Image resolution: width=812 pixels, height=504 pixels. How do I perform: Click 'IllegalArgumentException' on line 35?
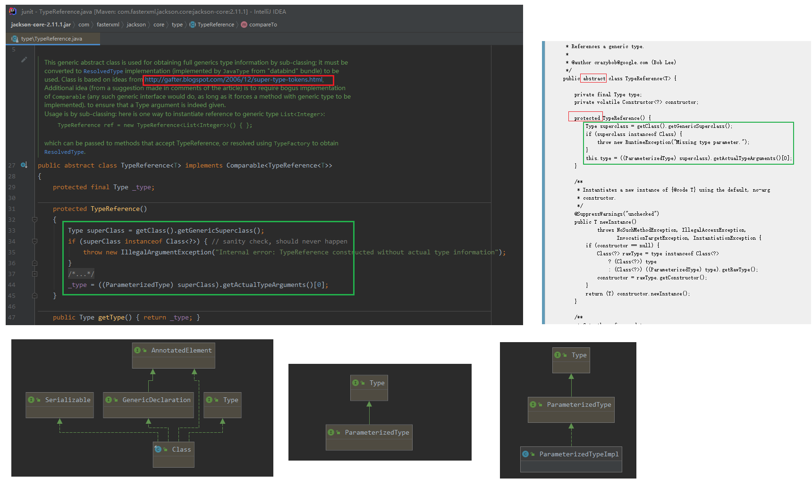166,252
